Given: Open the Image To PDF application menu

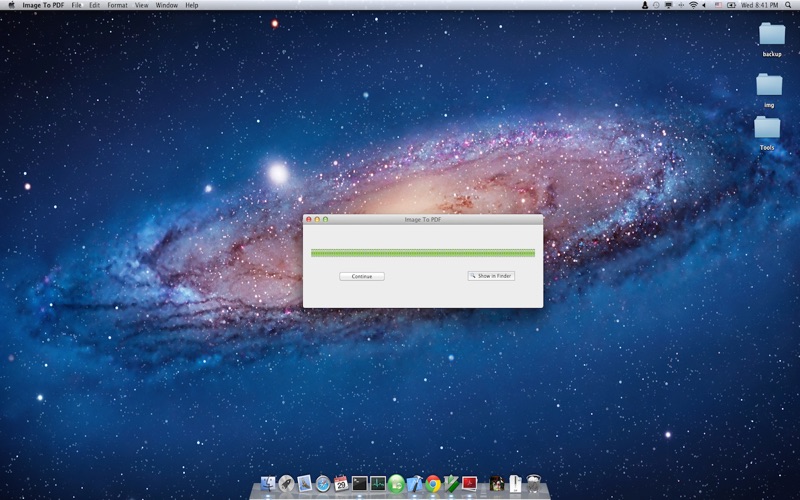Looking at the screenshot, I should (x=43, y=5).
